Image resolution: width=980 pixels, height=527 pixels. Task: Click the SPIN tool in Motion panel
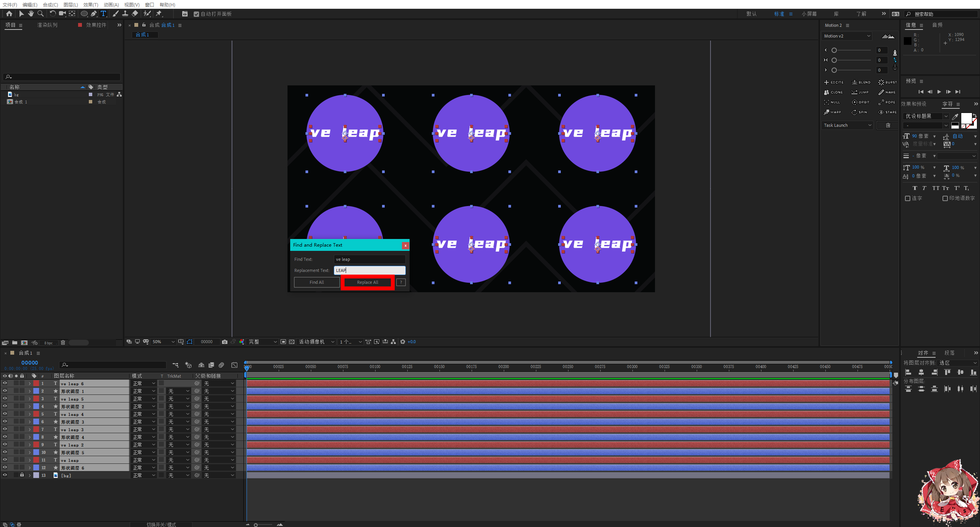click(x=859, y=112)
